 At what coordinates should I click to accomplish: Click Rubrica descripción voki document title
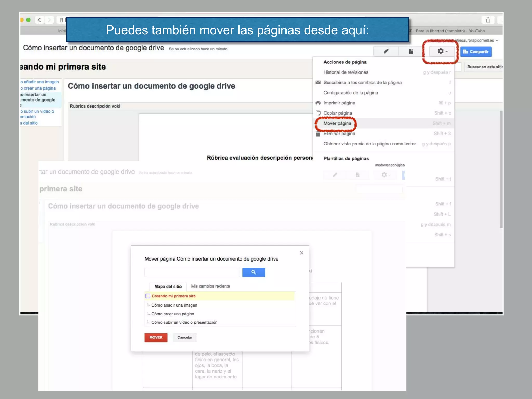[95, 106]
